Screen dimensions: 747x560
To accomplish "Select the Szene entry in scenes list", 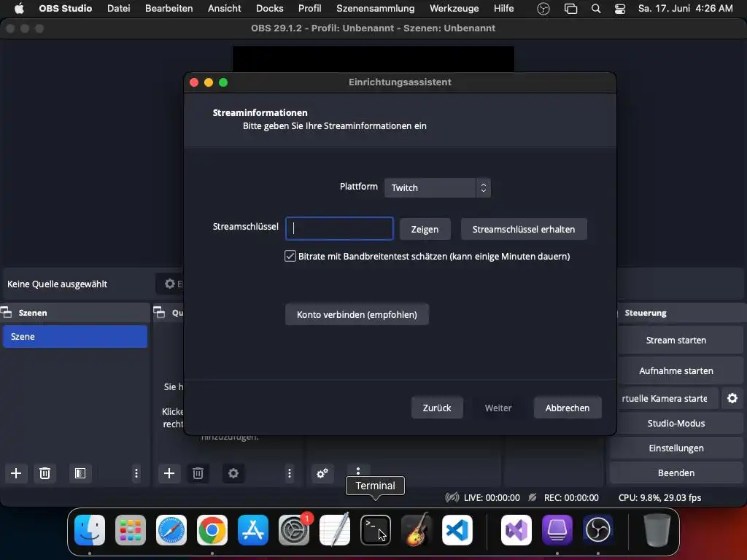I will (75, 336).
